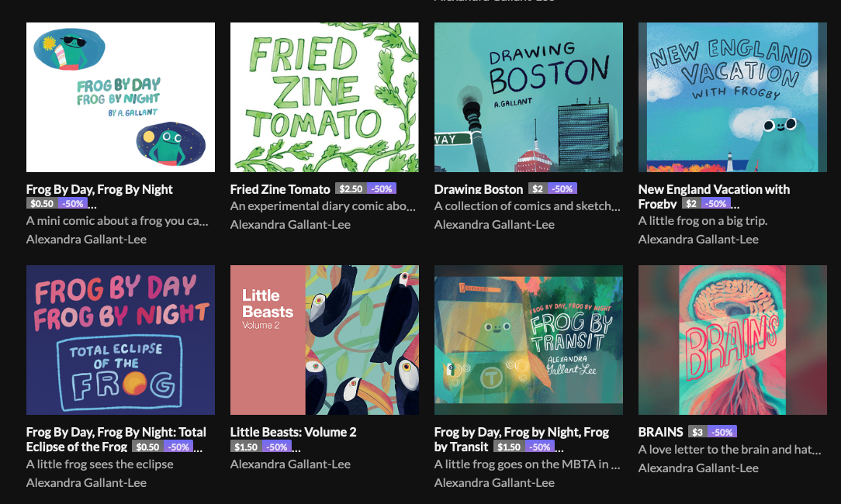Click the -50% badge under Little Beasts: Volume 2
This screenshot has width=841, height=504.
(x=276, y=447)
